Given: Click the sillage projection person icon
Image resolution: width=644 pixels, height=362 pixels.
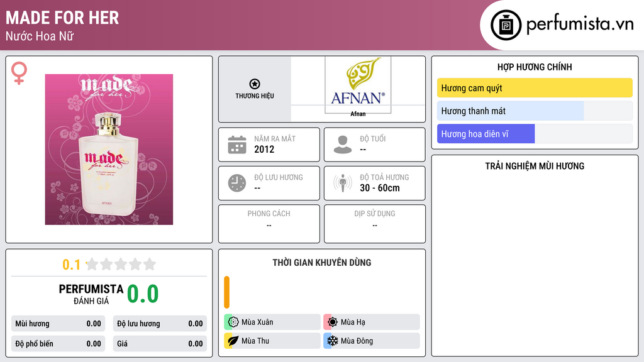Looking at the screenshot, I should [343, 183].
